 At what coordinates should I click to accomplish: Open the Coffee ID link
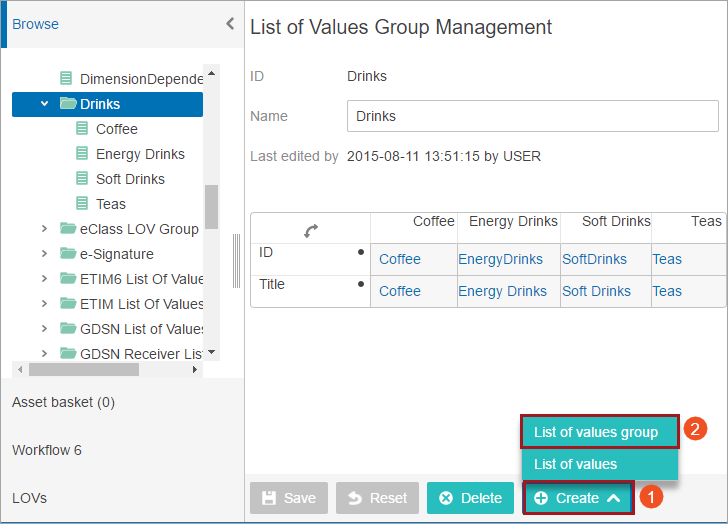[x=400, y=259]
